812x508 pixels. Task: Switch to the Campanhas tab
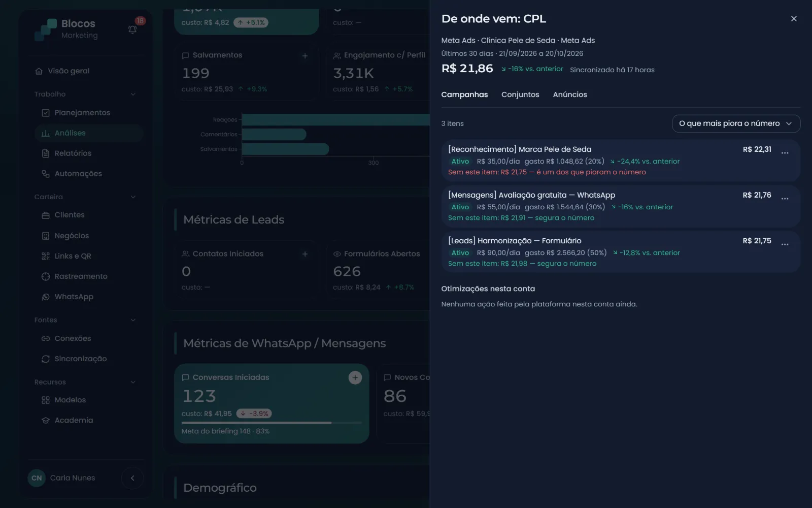(464, 94)
